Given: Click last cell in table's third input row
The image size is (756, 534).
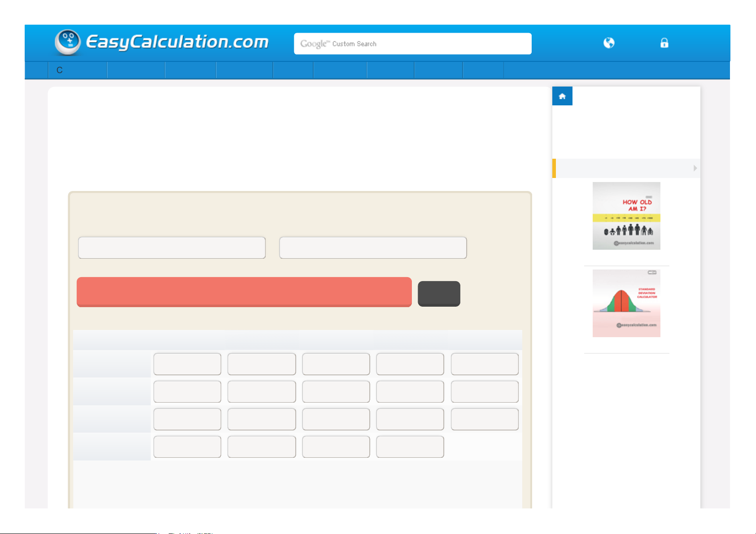Looking at the screenshot, I should pos(485,419).
